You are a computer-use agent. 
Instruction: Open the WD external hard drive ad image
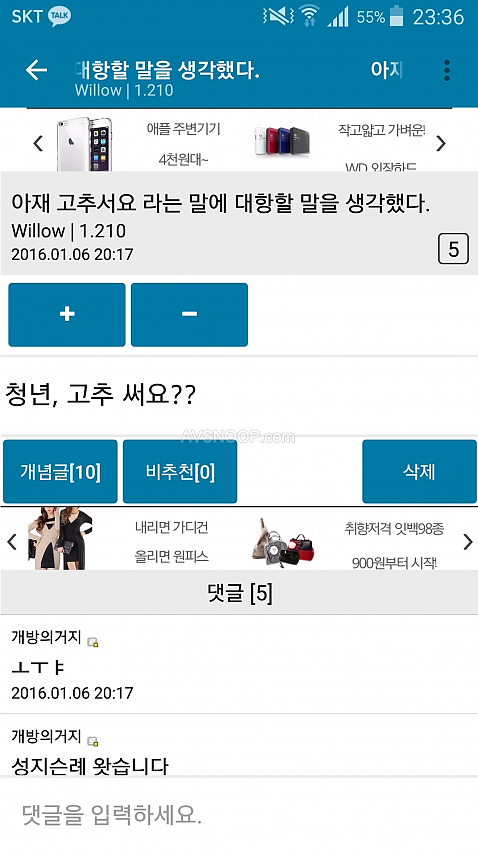pos(282,142)
